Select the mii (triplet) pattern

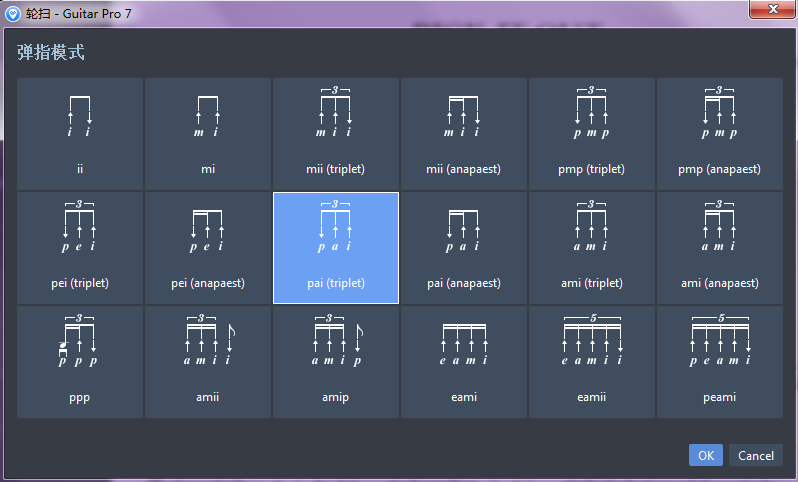(336, 133)
